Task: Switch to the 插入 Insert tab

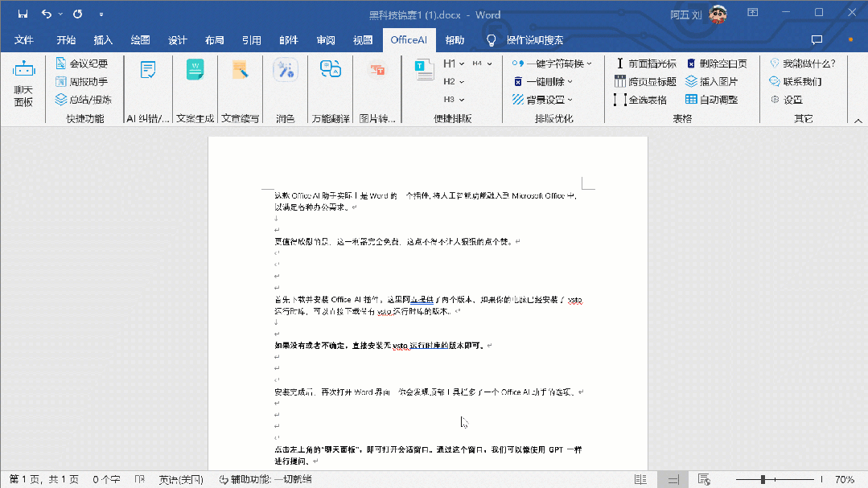Action: (103, 40)
